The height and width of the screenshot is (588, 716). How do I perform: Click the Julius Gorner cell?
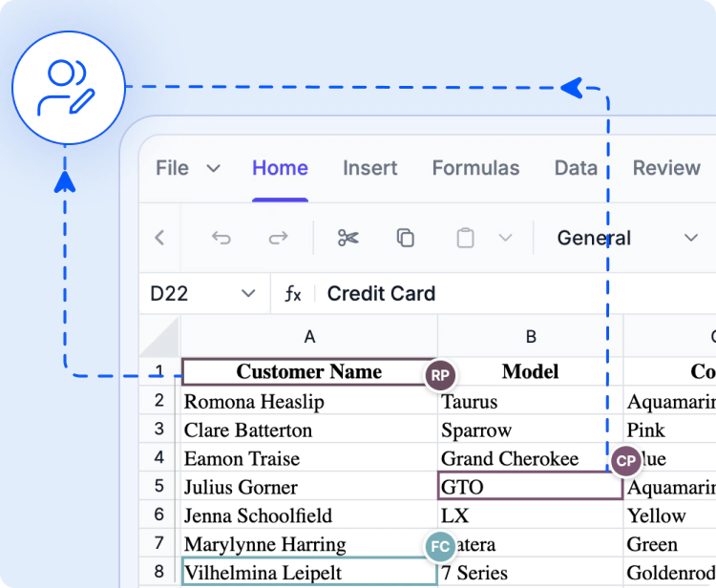tap(309, 486)
